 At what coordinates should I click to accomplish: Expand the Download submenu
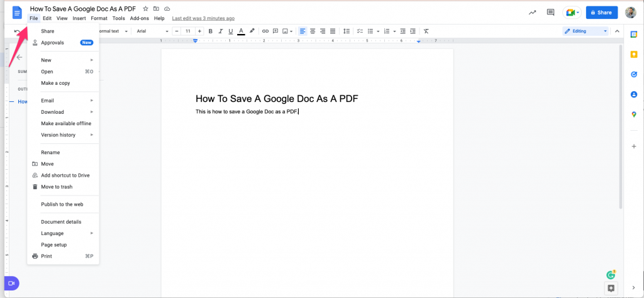point(64,112)
